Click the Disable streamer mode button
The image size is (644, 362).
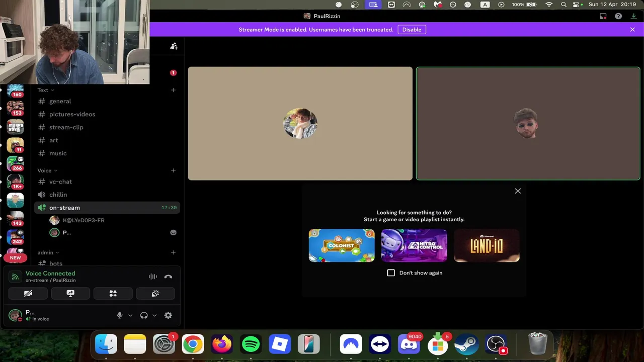[412, 30]
